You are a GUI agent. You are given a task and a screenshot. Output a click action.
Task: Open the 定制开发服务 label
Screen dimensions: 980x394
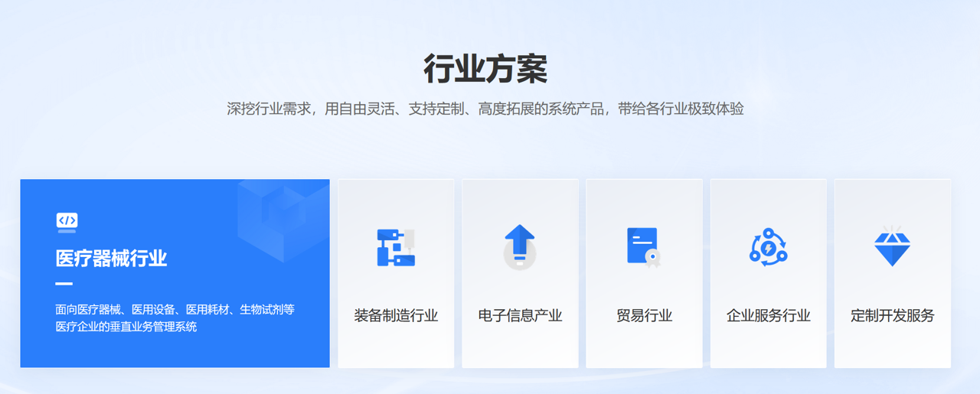pos(892,315)
